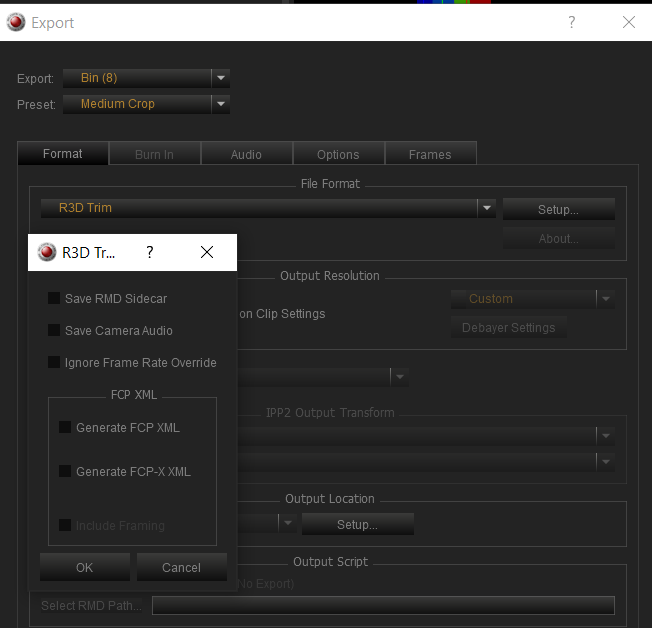Open help in the R3D Trim dialog
The width and height of the screenshot is (652, 628).
pos(150,252)
